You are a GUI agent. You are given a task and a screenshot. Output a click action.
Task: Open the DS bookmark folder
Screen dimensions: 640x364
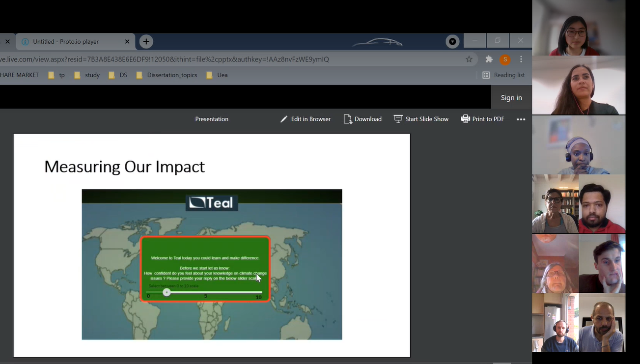pos(118,75)
